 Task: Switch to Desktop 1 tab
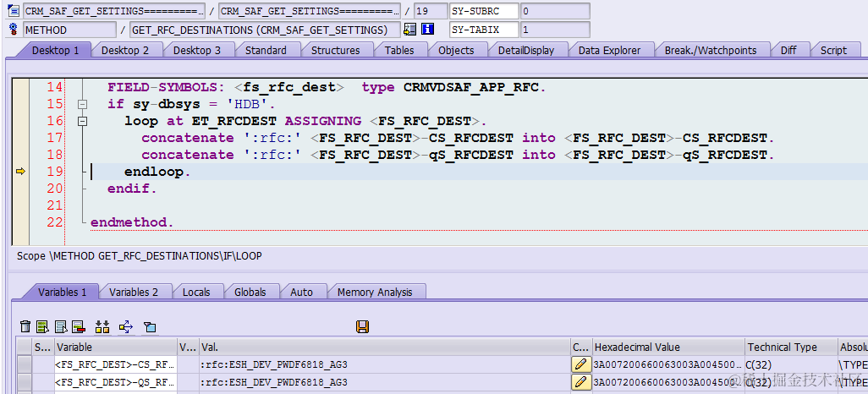pos(55,51)
